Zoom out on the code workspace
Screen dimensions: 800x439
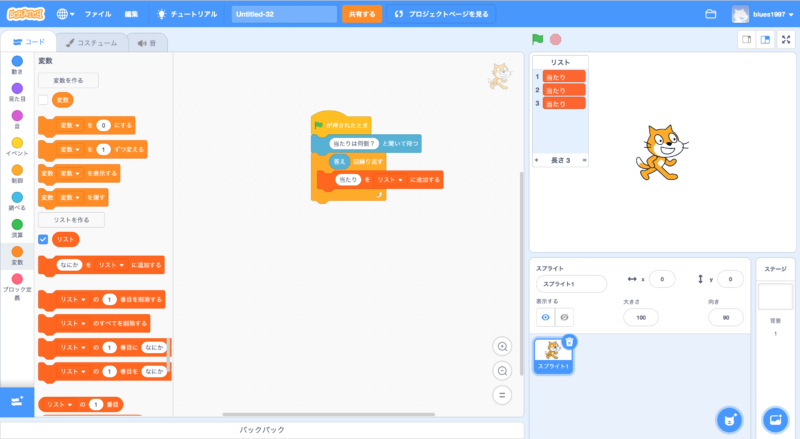click(503, 370)
